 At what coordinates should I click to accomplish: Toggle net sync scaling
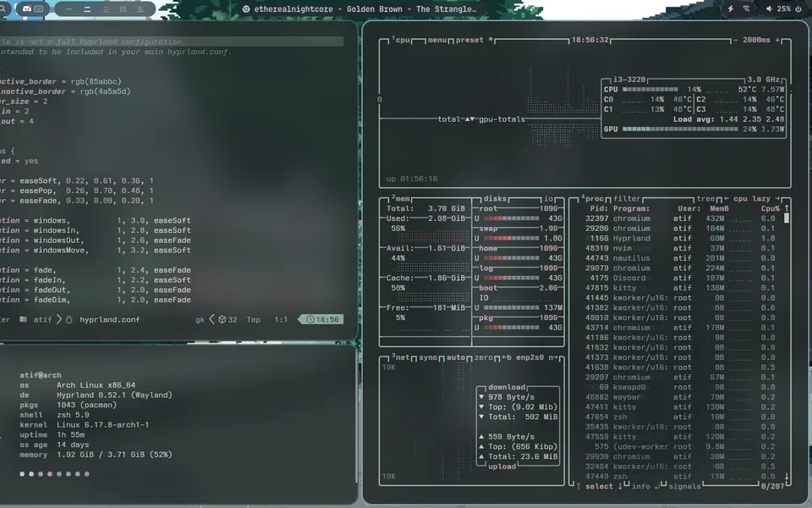(428, 357)
